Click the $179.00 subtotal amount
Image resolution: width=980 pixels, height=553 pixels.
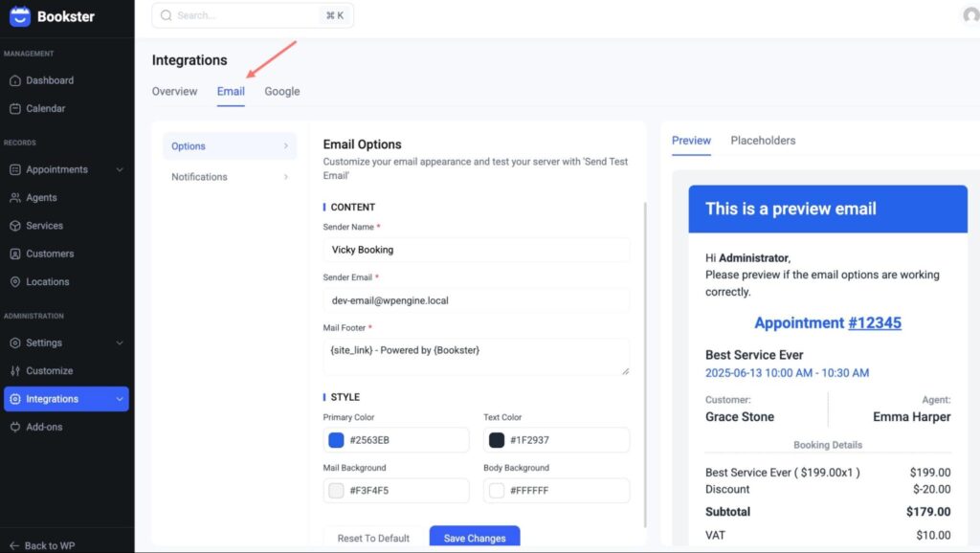pos(928,512)
